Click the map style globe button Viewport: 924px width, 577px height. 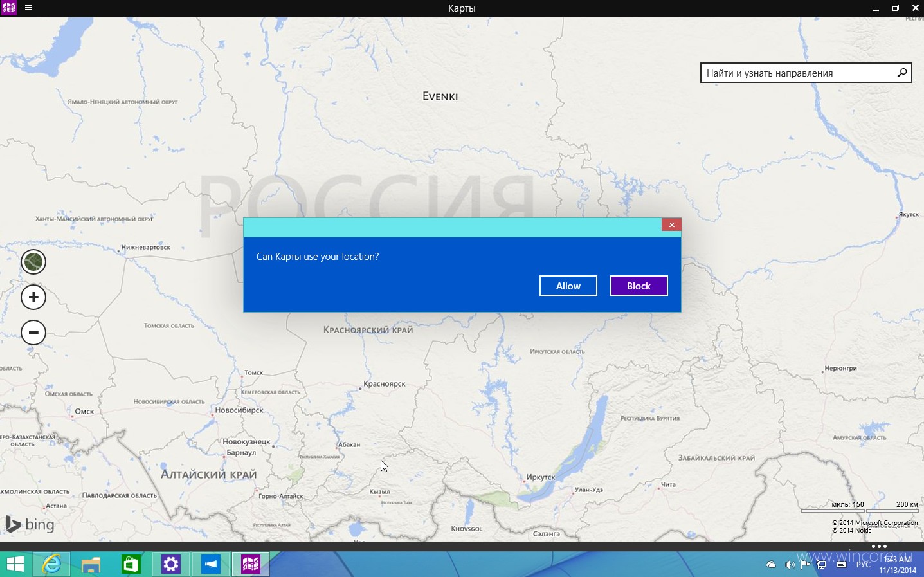click(33, 262)
